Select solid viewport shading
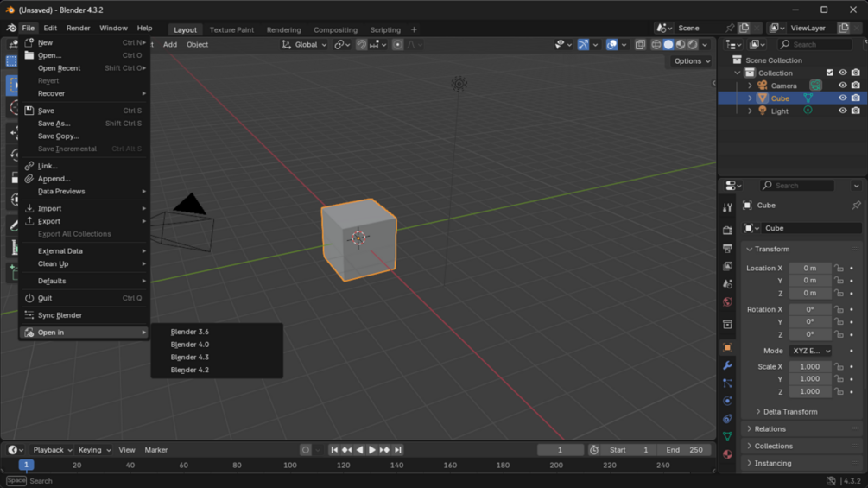The height and width of the screenshot is (488, 868). click(668, 45)
